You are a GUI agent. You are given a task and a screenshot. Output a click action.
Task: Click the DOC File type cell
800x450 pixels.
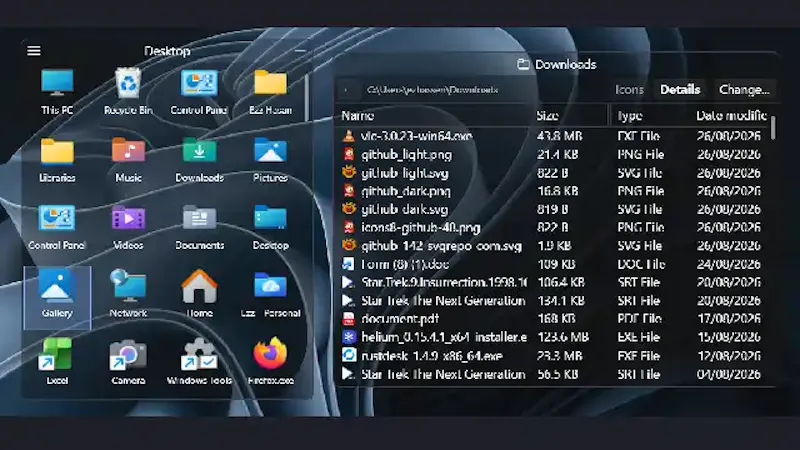(x=641, y=264)
